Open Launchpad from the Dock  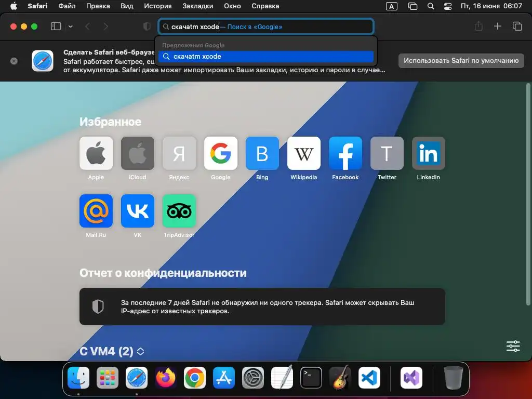point(108,378)
